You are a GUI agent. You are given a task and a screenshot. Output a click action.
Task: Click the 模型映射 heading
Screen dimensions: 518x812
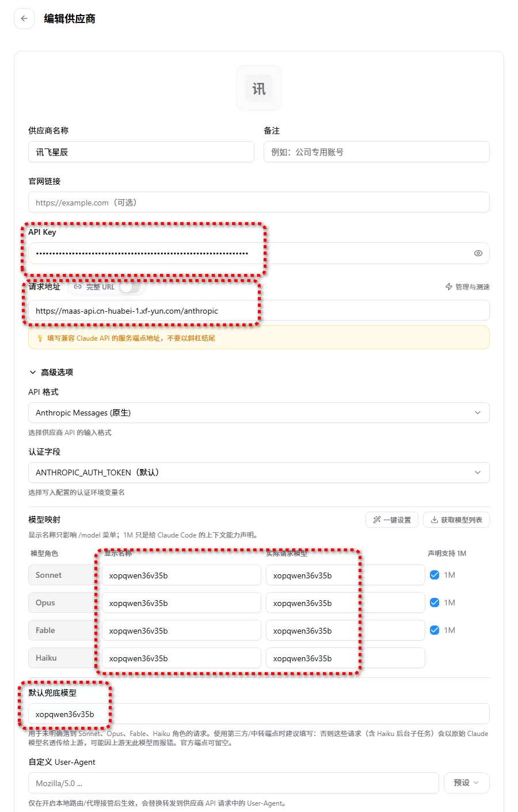pos(44,520)
